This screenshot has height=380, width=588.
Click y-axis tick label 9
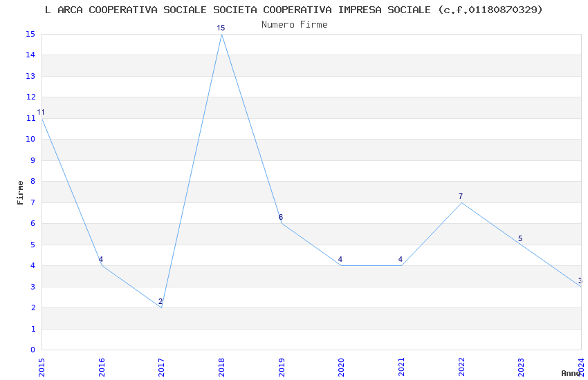(x=33, y=160)
